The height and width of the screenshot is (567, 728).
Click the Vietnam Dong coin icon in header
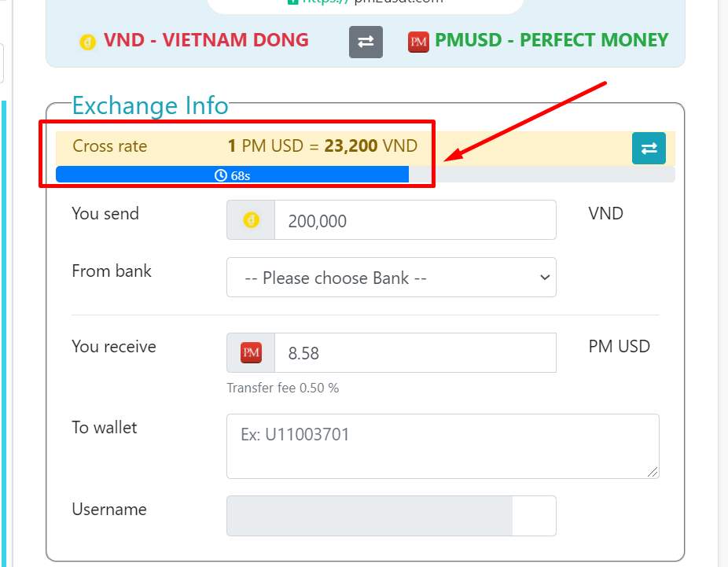click(88, 42)
